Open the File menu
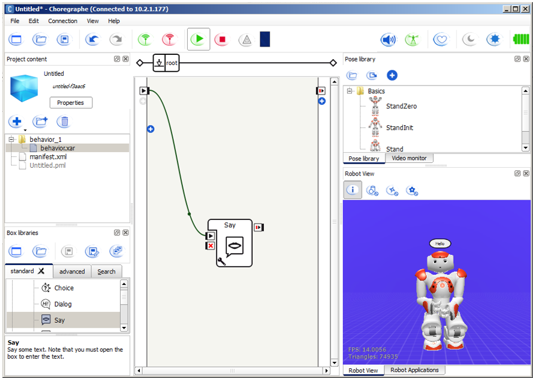 coord(15,21)
